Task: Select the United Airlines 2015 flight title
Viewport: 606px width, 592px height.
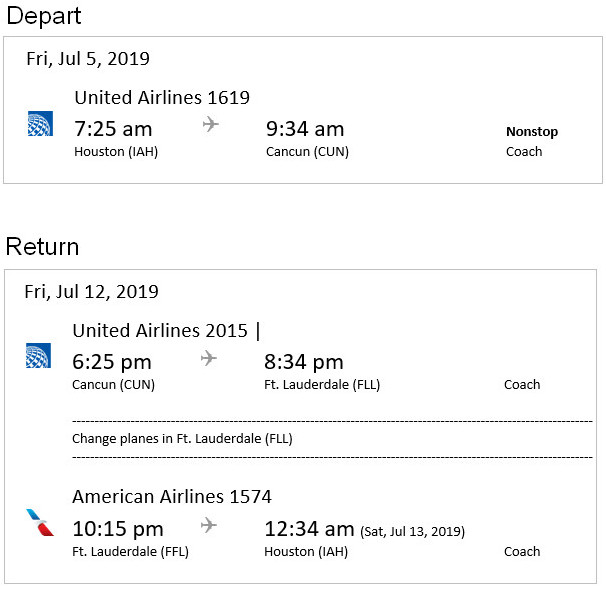Action: coord(160,331)
